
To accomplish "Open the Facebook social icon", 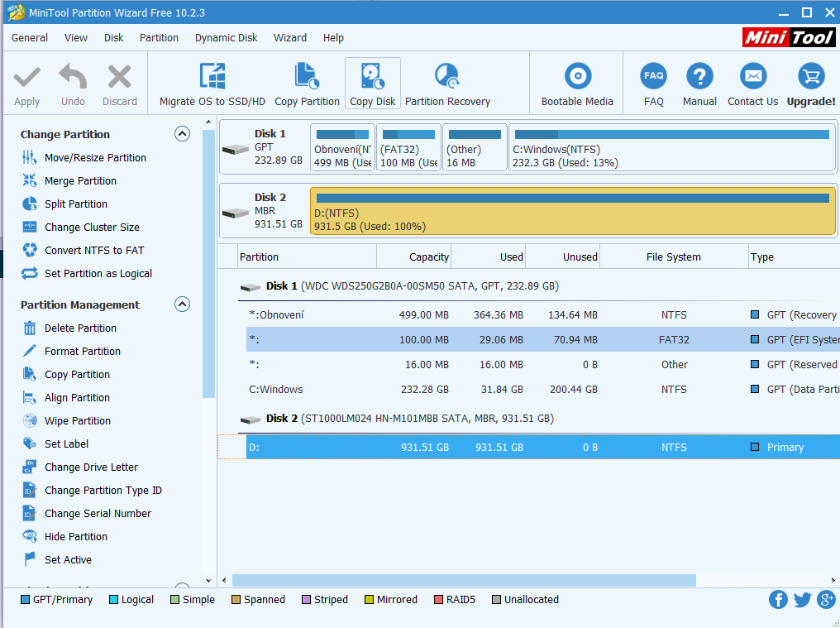I will (778, 600).
